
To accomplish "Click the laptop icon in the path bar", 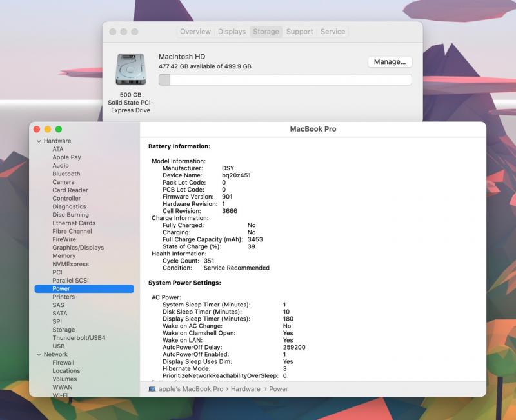I will pyautogui.click(x=152, y=389).
